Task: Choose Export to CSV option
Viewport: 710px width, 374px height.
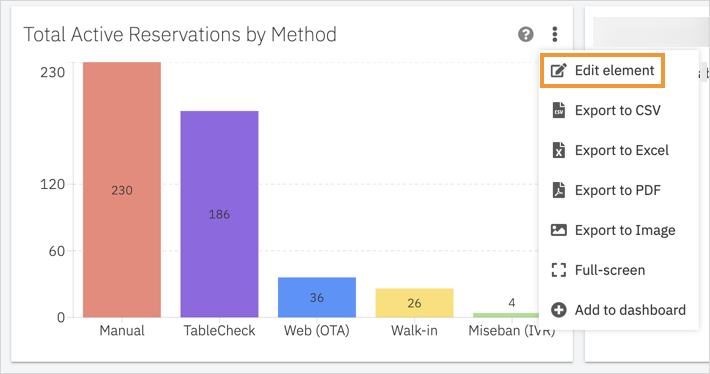Action: (x=619, y=110)
